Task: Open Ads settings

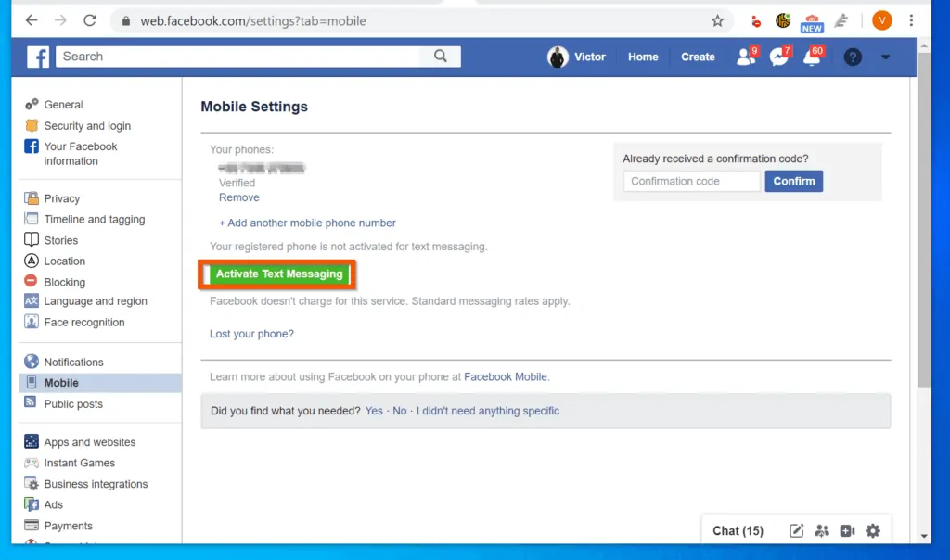Action: [x=53, y=504]
